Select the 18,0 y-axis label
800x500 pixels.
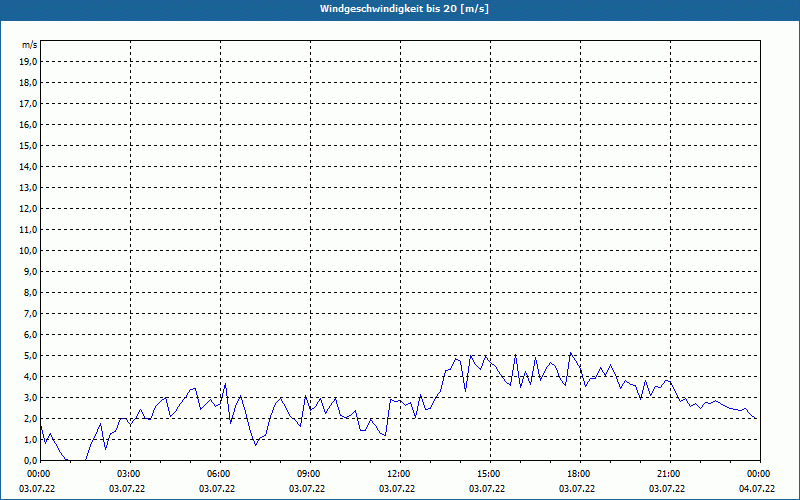pos(28,83)
